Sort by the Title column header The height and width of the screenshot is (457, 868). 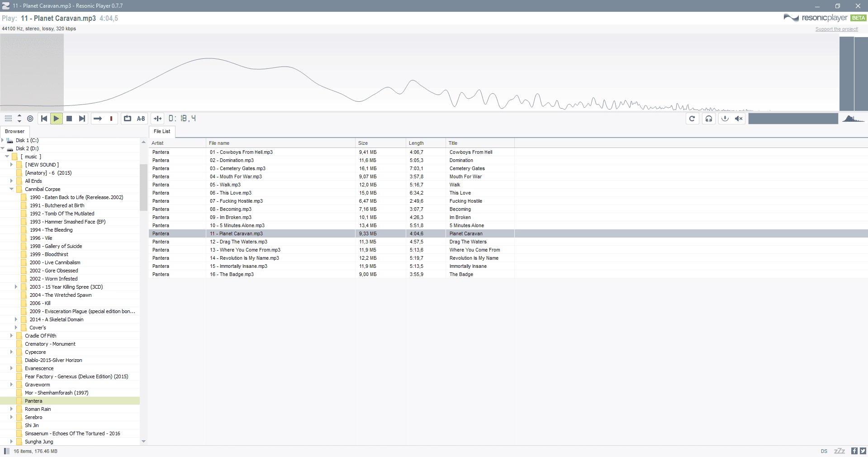pyautogui.click(x=480, y=143)
